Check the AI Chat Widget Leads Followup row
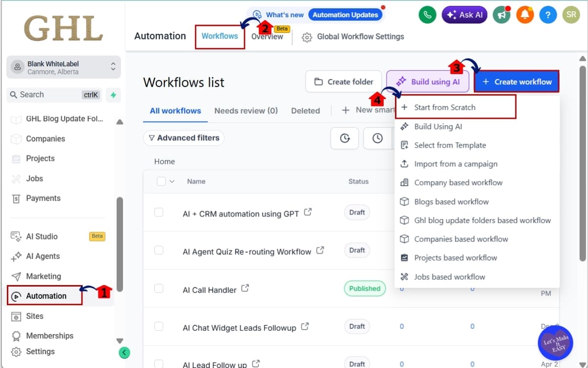 click(159, 326)
